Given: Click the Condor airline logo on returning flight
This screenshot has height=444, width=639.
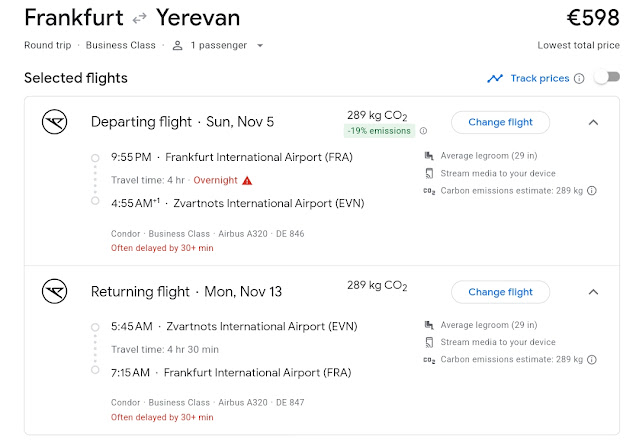Looking at the screenshot, I should pyautogui.click(x=54, y=292).
